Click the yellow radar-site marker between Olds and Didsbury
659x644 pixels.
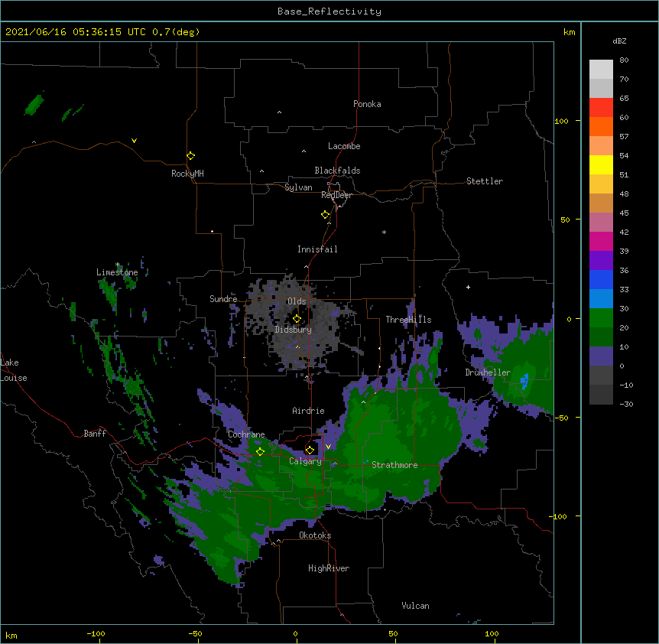coord(297,319)
